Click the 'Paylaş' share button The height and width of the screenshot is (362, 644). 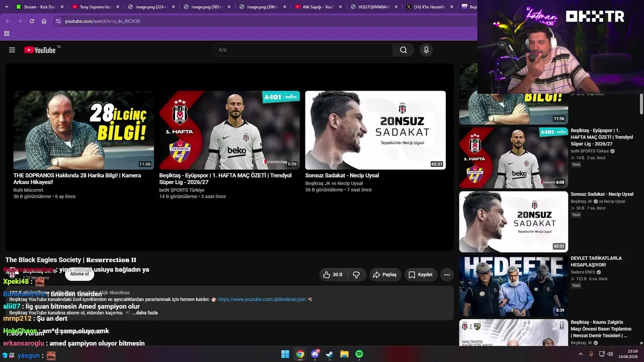[x=384, y=275]
